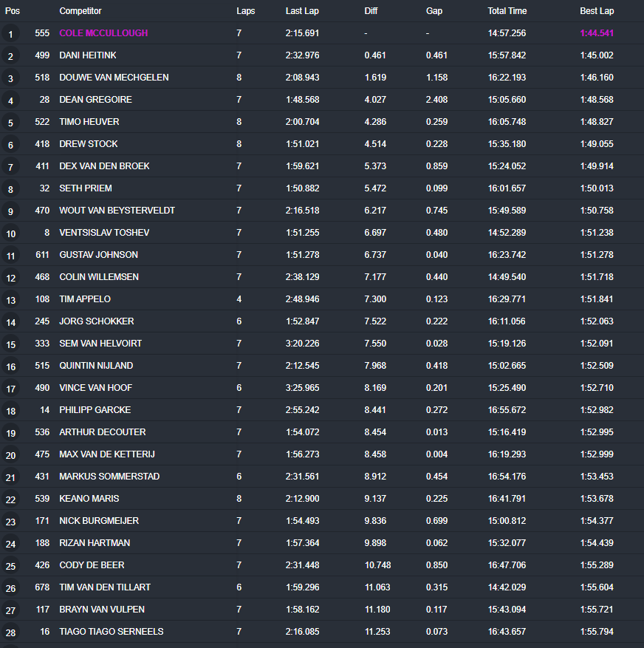
Task: Select competitor MARKUS SOMMERSTAD
Action: click(x=109, y=477)
